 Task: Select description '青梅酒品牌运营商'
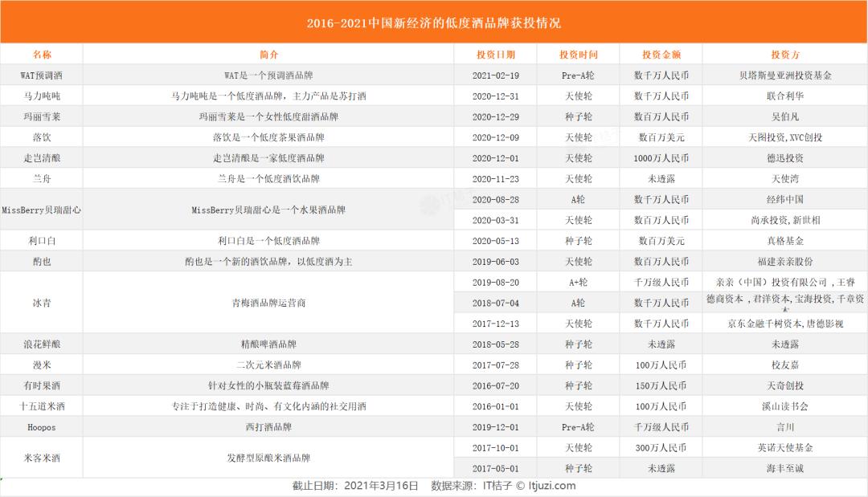coord(268,303)
